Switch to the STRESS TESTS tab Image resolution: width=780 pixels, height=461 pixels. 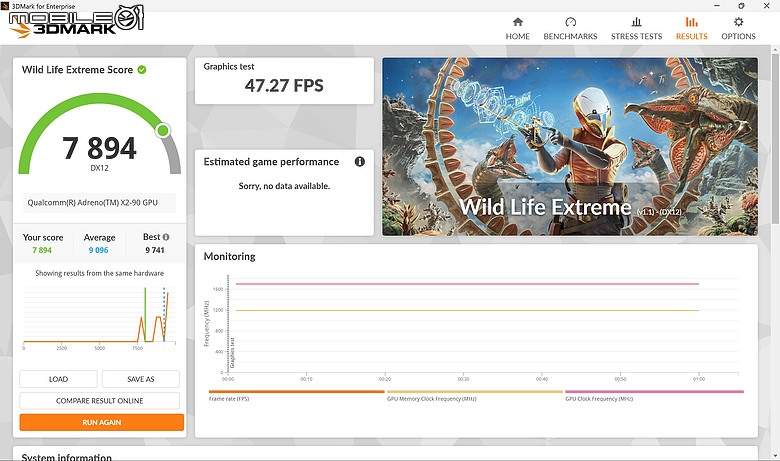[636, 36]
